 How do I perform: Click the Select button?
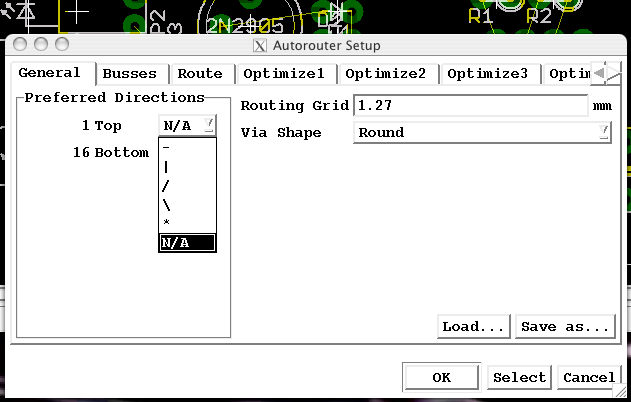pos(519,377)
